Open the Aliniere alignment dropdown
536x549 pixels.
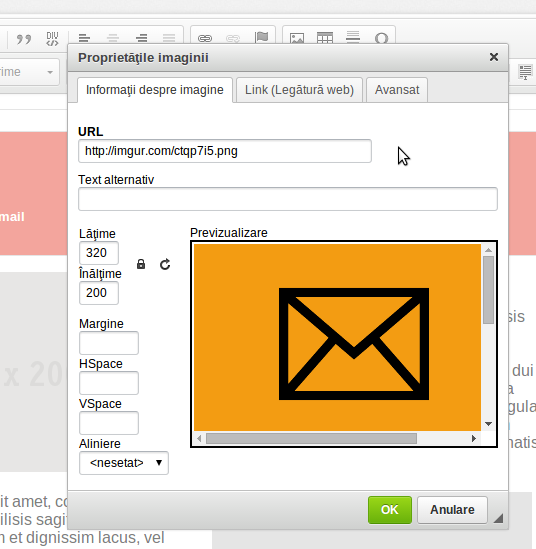click(x=124, y=463)
